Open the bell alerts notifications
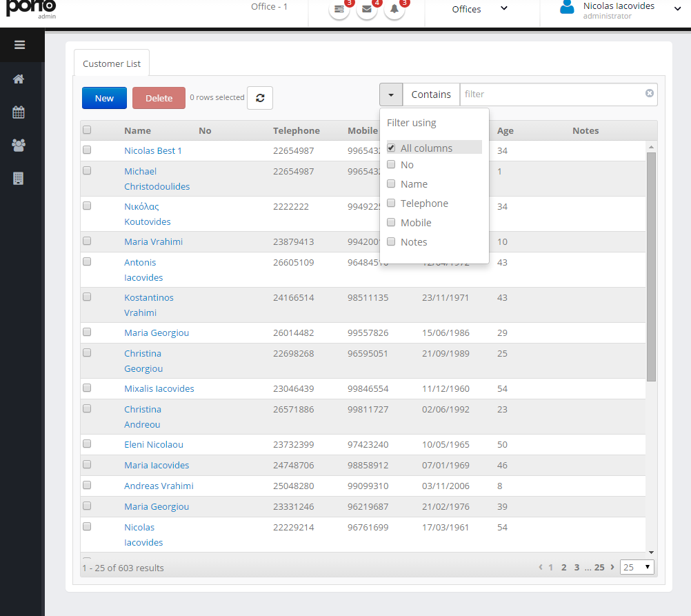 pyautogui.click(x=394, y=9)
